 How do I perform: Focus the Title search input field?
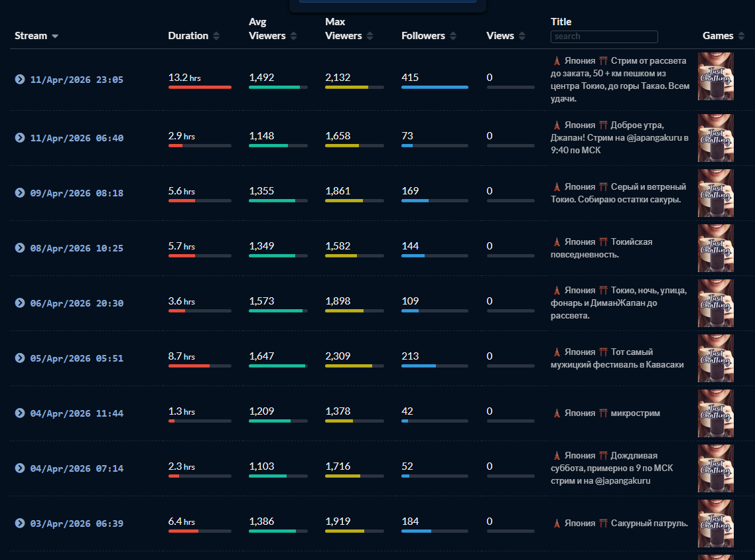(x=604, y=36)
